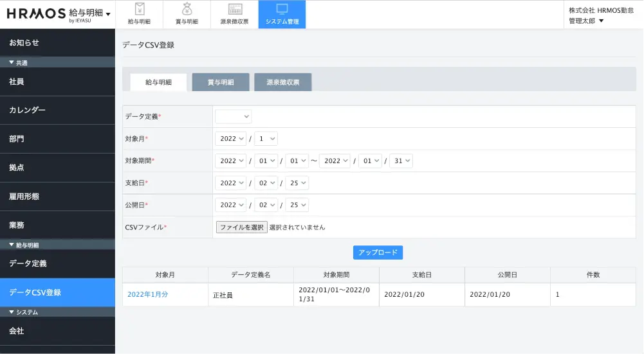Click the 選択されていません file status text
Viewport: 644px width, 354px height.
297,227
